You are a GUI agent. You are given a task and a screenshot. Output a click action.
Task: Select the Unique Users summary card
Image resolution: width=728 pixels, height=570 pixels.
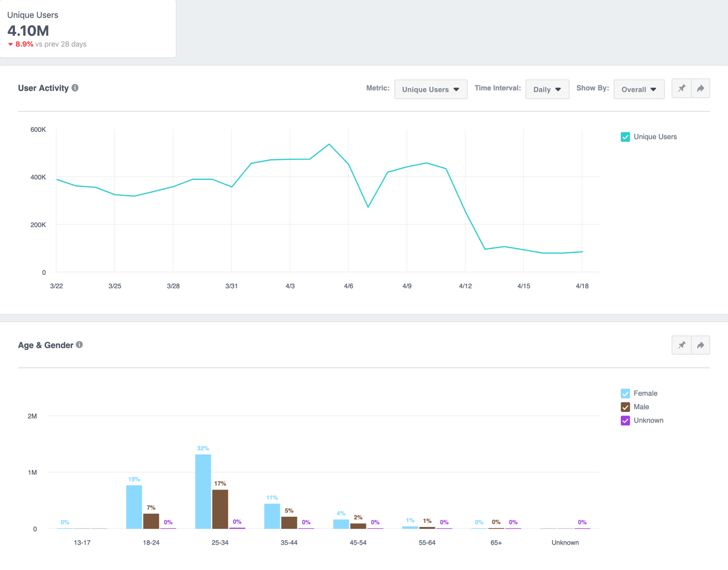[88, 29]
